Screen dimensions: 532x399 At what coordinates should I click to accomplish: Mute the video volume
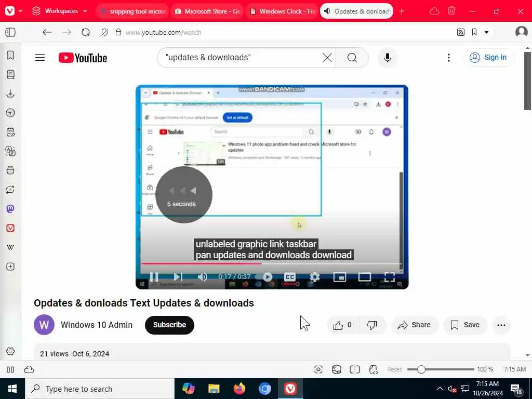(202, 277)
